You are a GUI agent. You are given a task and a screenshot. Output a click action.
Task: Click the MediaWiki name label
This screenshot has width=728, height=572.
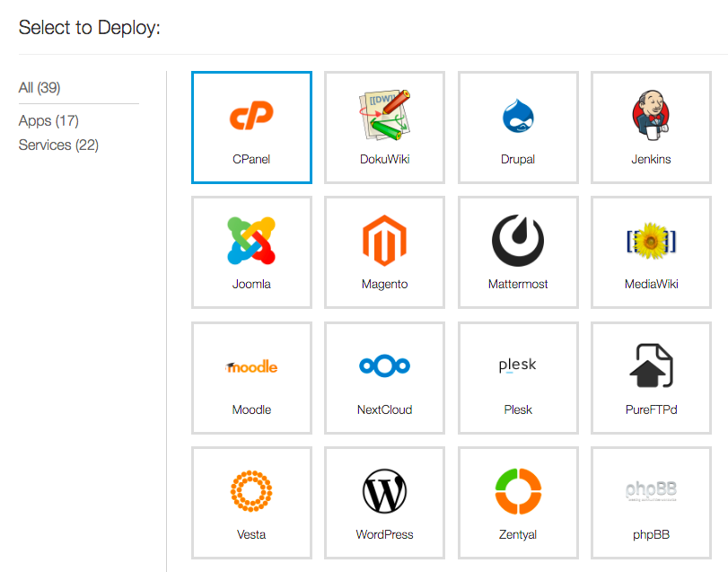[652, 284]
